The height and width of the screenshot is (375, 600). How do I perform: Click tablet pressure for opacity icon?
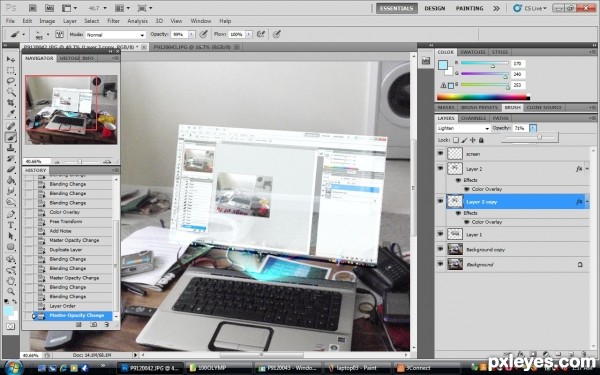click(x=204, y=34)
